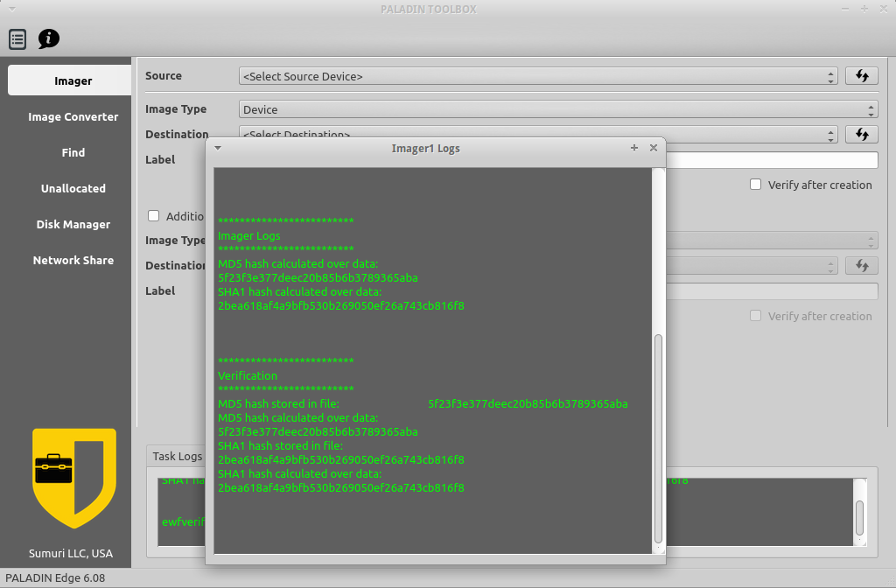Open the Imager1 Logs window menu arrow

click(x=218, y=148)
